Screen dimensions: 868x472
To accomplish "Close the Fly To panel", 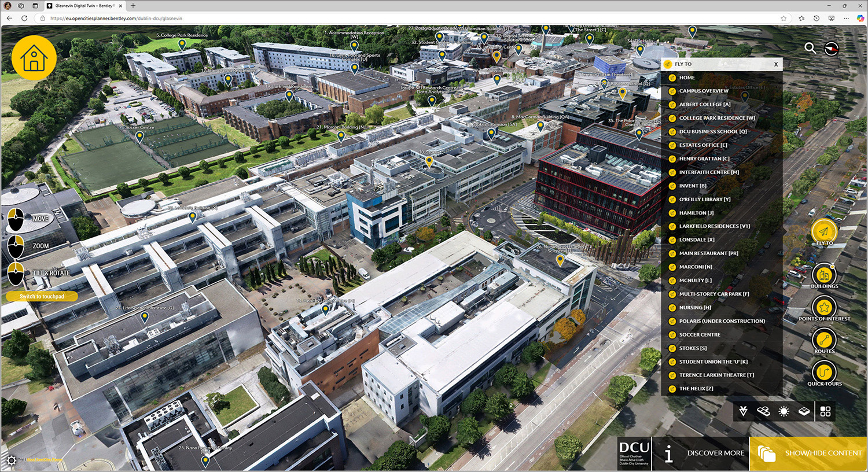I will pos(776,64).
